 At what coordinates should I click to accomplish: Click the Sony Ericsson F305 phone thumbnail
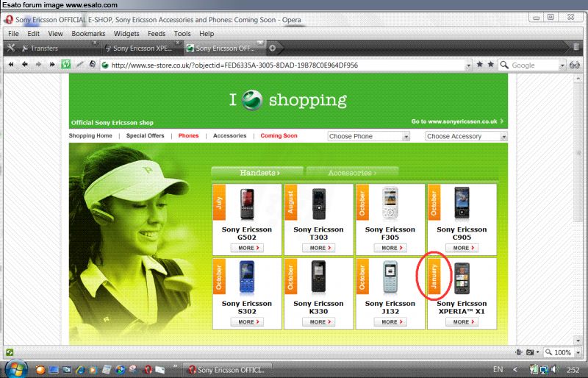coord(390,203)
